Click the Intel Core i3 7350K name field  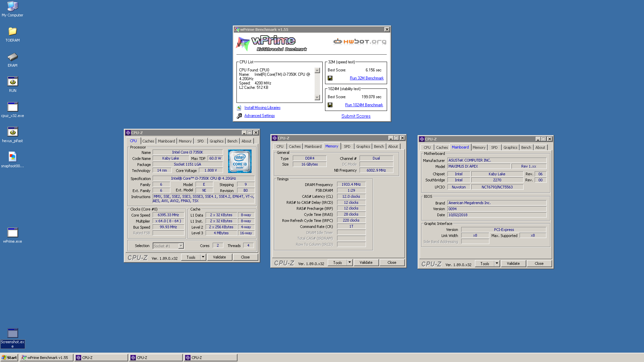tap(187, 152)
